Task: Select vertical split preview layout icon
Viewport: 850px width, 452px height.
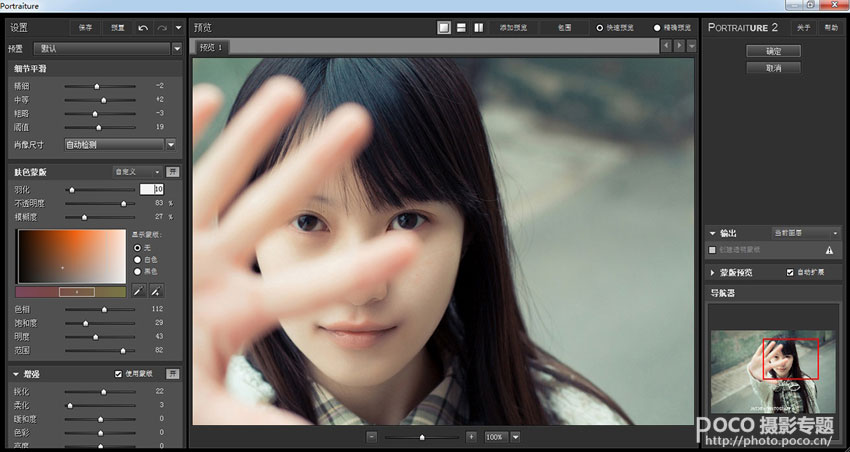Action: [479, 28]
